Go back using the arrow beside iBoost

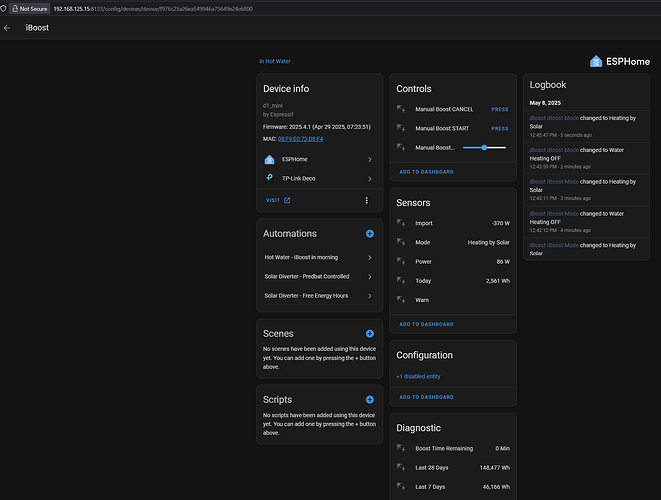click(7, 28)
